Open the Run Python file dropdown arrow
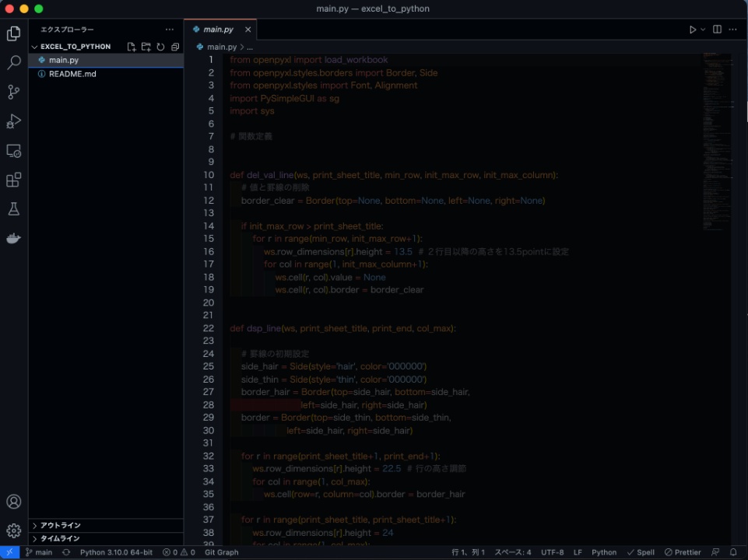The height and width of the screenshot is (560, 748). 703,30
